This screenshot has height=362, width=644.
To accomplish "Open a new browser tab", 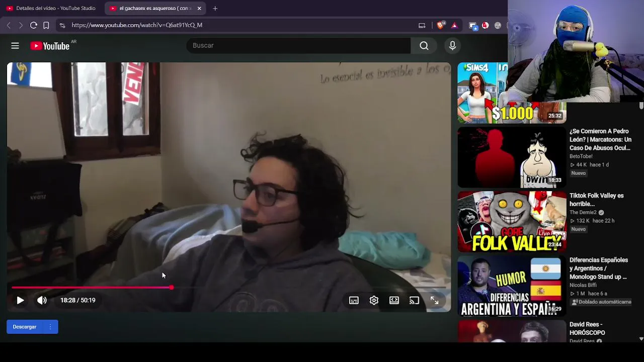I will [215, 9].
